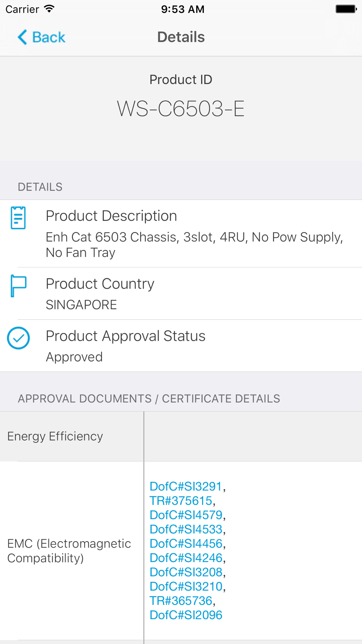Image resolution: width=362 pixels, height=644 pixels.
Task: Open the DofC#SI4579 document link
Action: tap(186, 515)
